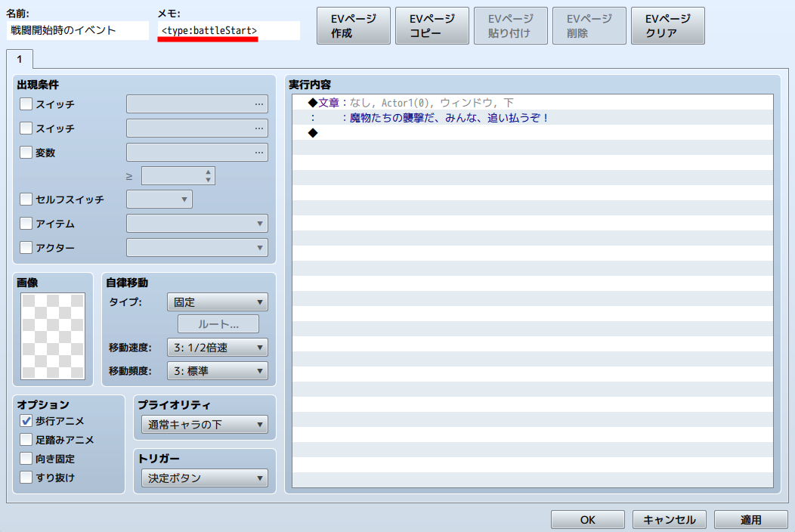
Task: Enable the アクター condition checkbox
Action: pyautogui.click(x=26, y=248)
